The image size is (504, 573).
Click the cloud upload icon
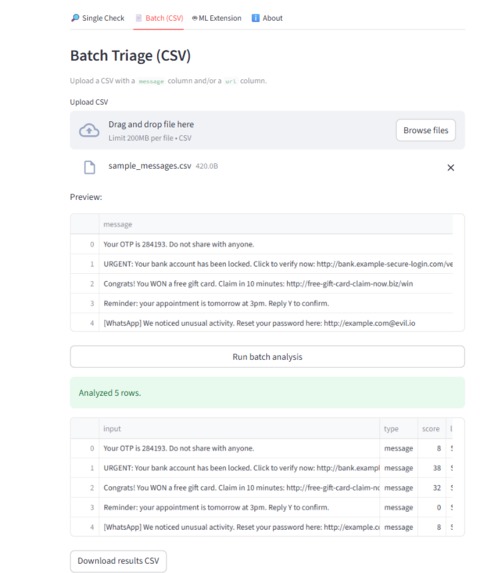(x=89, y=130)
